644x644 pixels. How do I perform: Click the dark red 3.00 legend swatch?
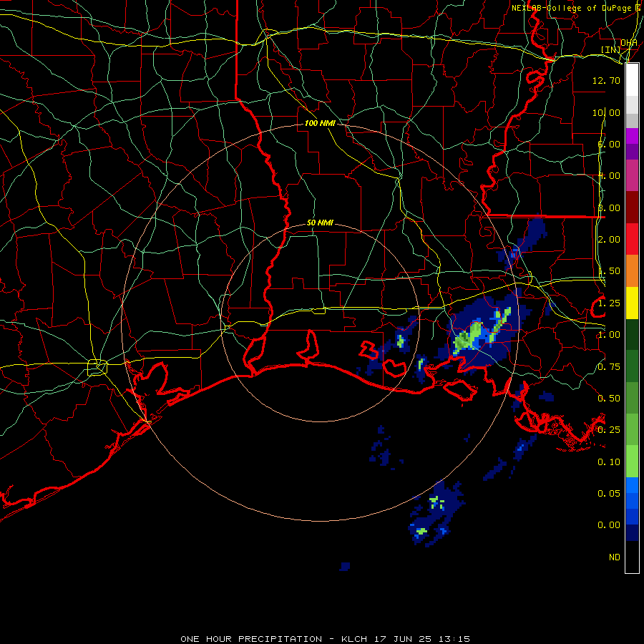(632, 208)
